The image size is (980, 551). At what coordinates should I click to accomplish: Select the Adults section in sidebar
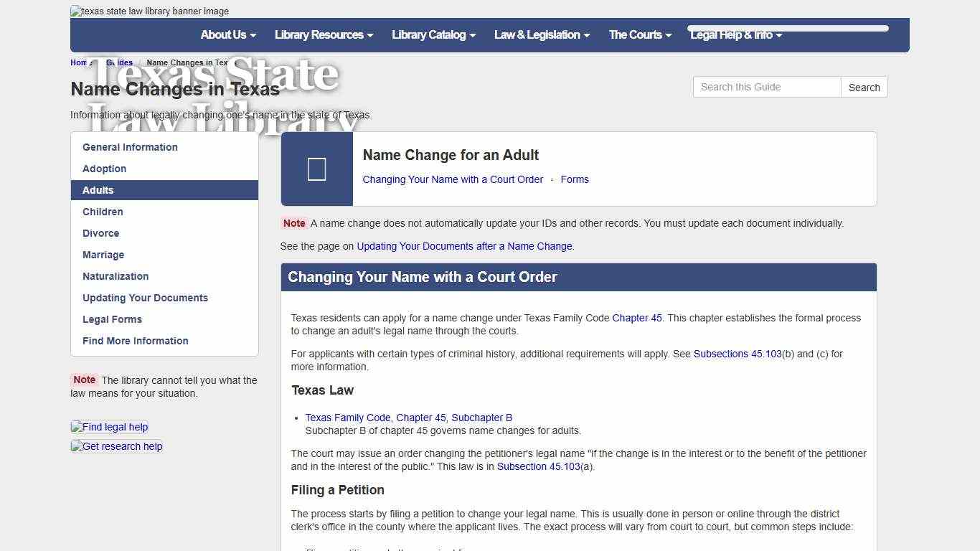[98, 190]
